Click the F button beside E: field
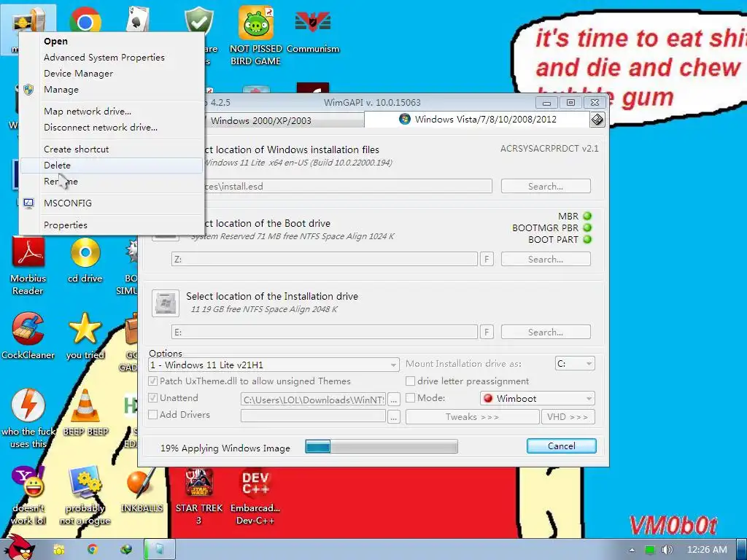 pyautogui.click(x=487, y=332)
